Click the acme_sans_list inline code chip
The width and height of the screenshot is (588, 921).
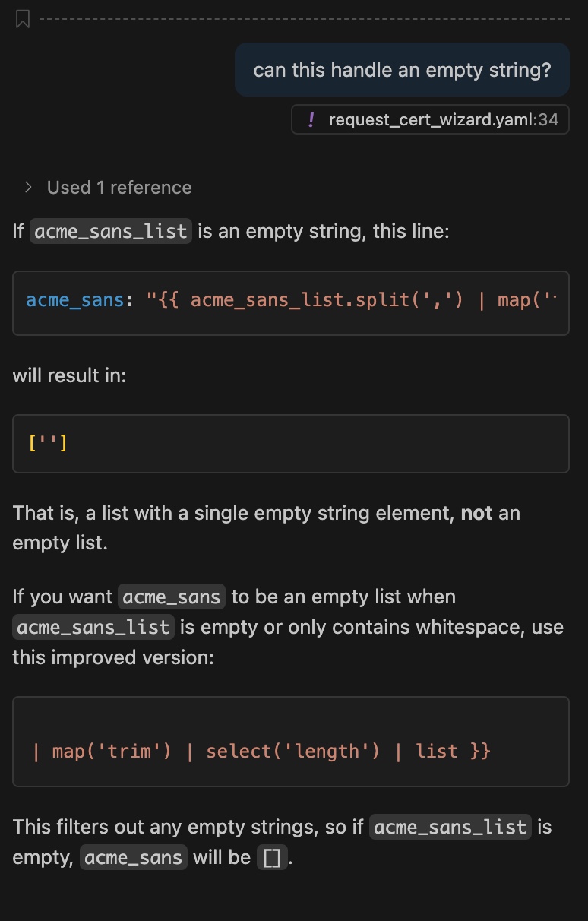pyautogui.click(x=110, y=231)
